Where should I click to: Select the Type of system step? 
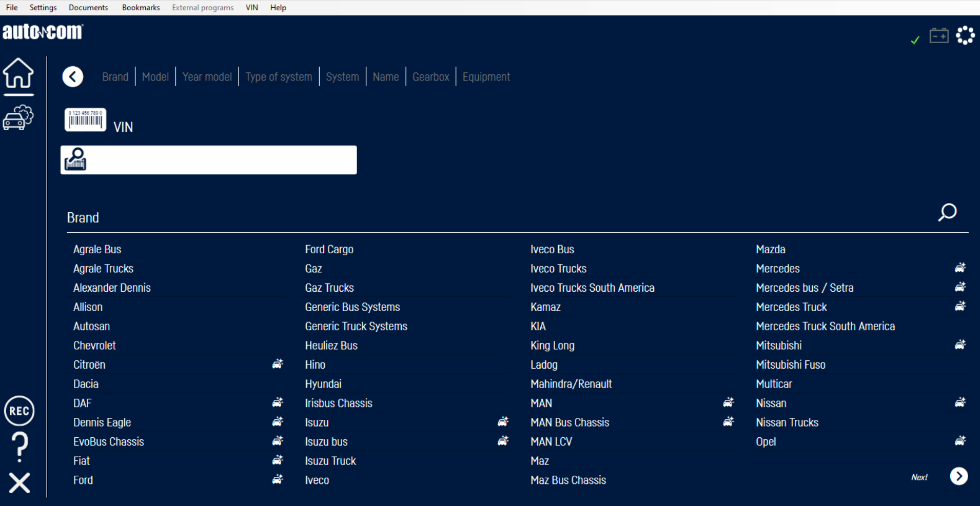tap(279, 77)
